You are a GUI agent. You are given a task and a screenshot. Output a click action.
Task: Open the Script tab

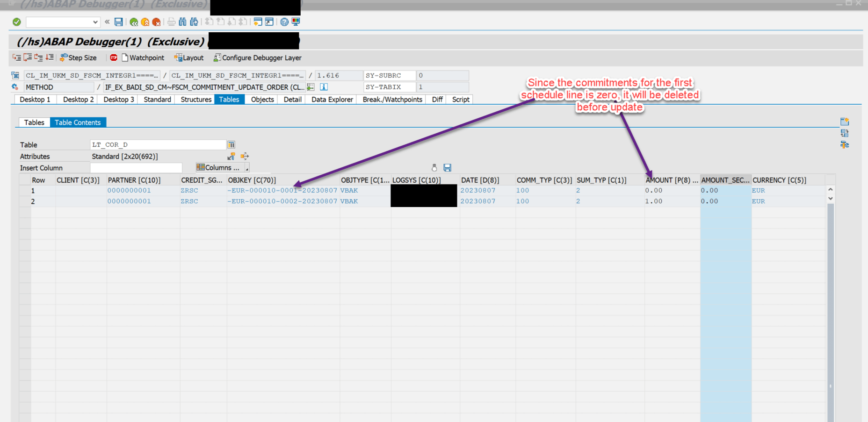coord(460,99)
